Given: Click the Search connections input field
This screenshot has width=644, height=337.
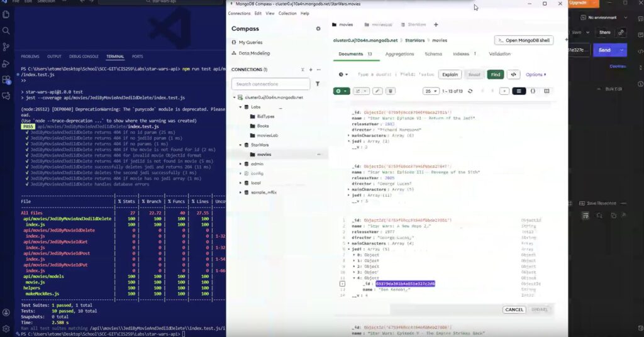Looking at the screenshot, I should [x=270, y=84].
